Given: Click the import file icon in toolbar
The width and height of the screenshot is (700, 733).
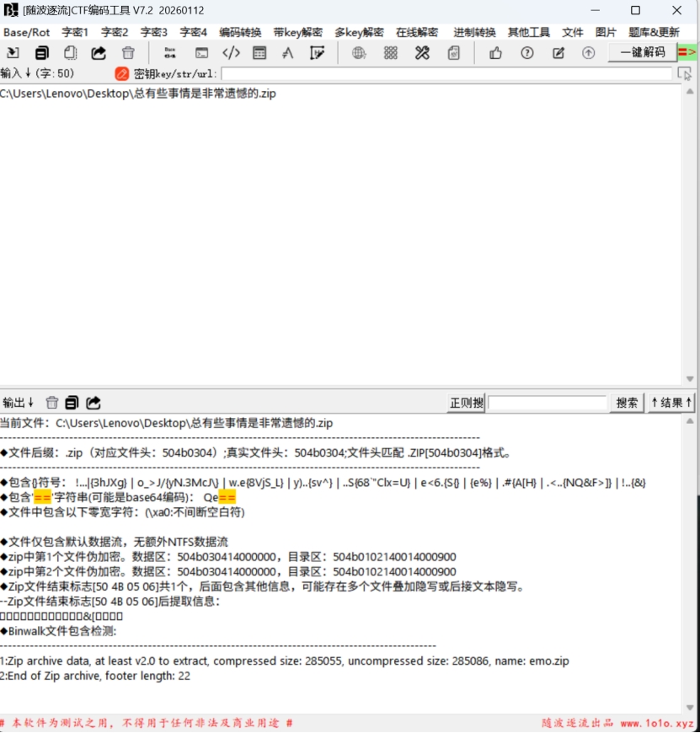Looking at the screenshot, I should [x=13, y=53].
